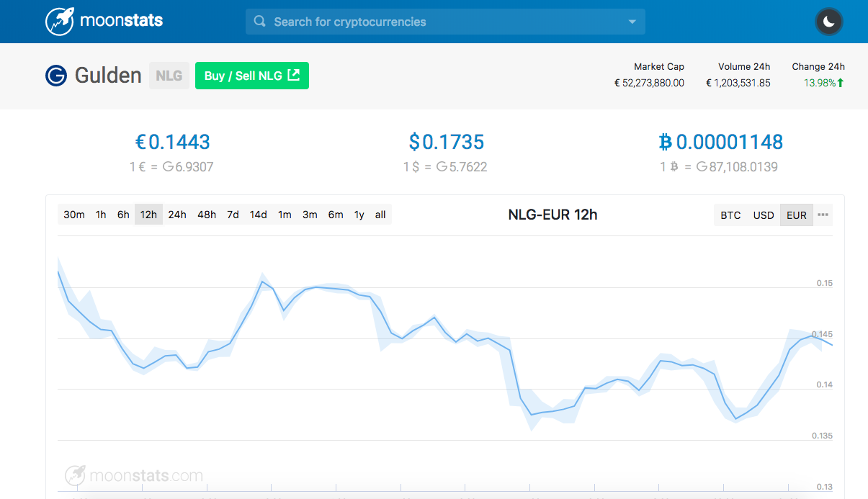The width and height of the screenshot is (868, 499).
Task: Select the 6h time range
Action: coord(123,215)
